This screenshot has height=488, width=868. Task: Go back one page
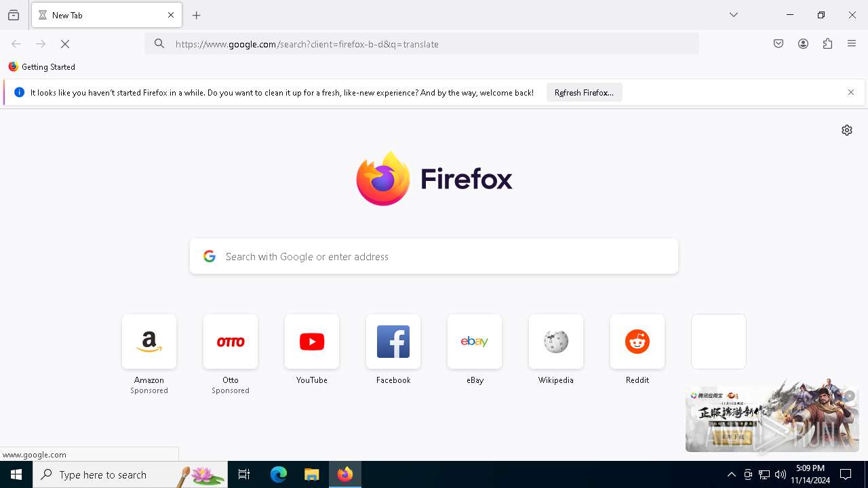point(16,44)
